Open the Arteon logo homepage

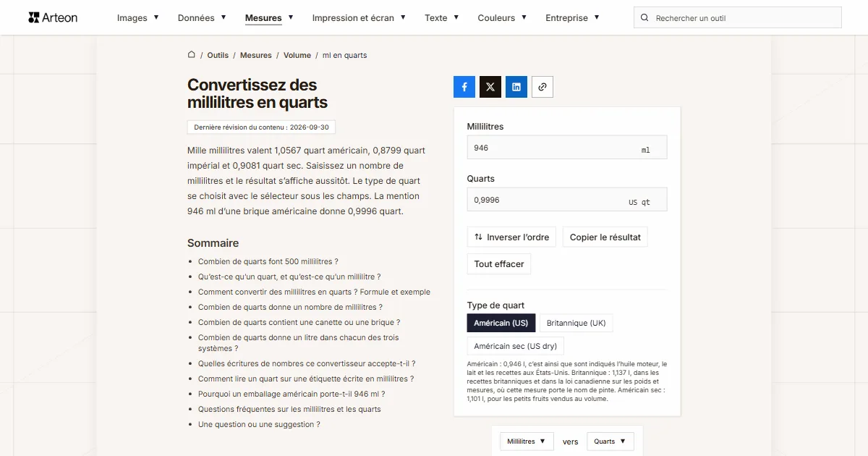pos(53,17)
